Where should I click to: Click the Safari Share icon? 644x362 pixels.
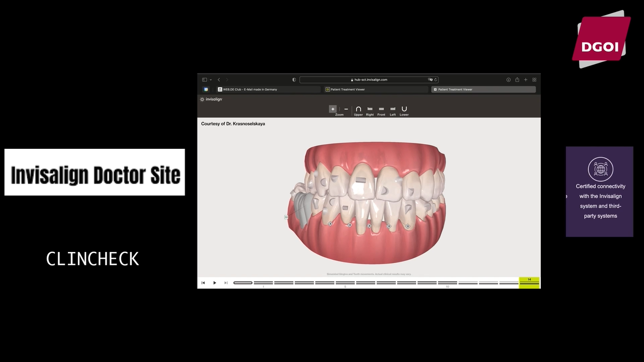517,80
